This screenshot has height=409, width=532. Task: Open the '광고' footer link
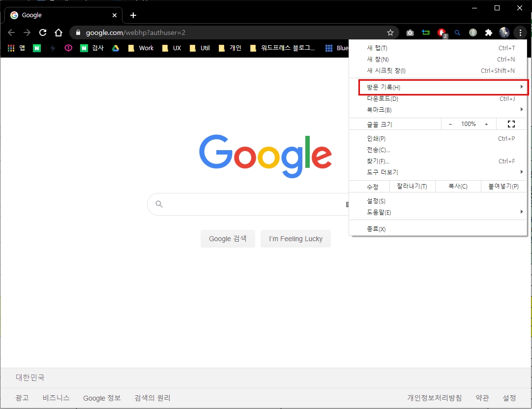point(22,398)
